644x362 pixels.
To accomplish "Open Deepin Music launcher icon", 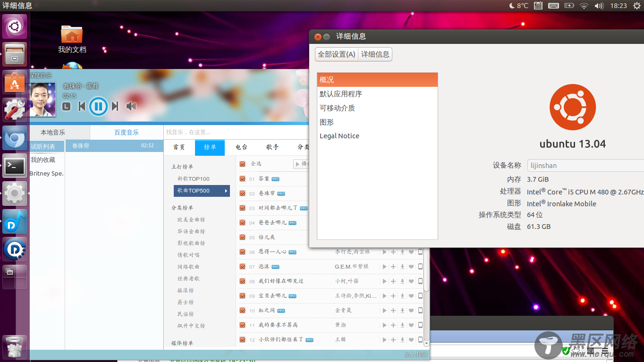I will click(x=15, y=221).
